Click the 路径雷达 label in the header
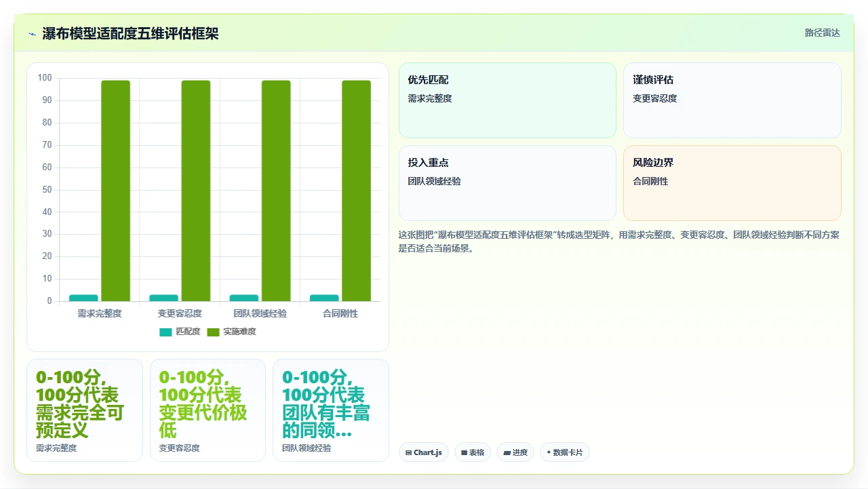Screen dimensions: 868x489 tap(822, 33)
